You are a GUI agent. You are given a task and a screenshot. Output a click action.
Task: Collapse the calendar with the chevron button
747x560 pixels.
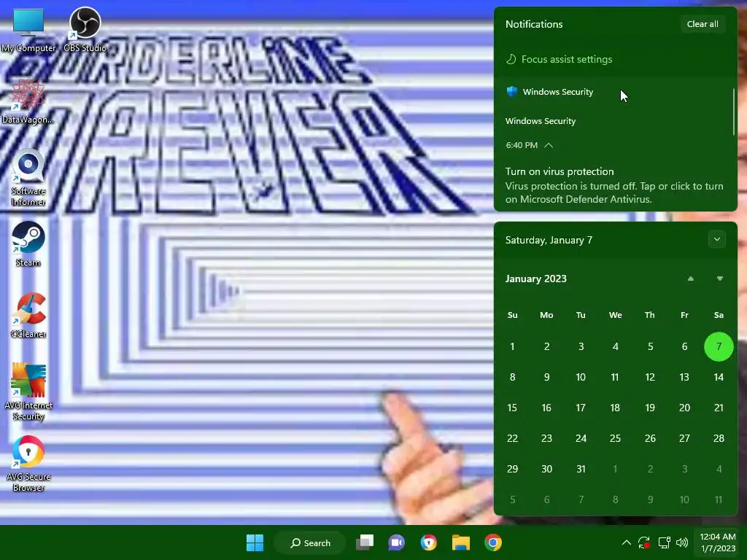click(717, 239)
